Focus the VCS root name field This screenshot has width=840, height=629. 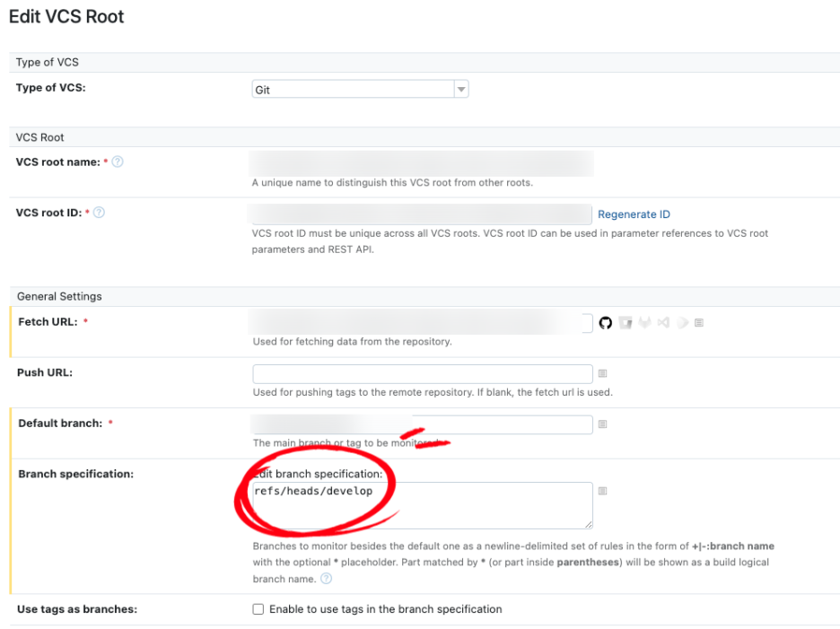(x=422, y=163)
